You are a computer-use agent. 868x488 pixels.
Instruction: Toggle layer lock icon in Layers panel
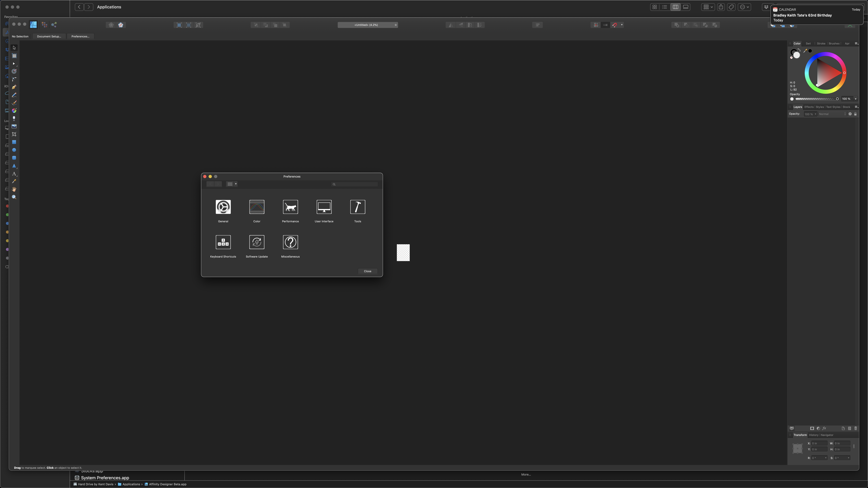[x=855, y=114]
